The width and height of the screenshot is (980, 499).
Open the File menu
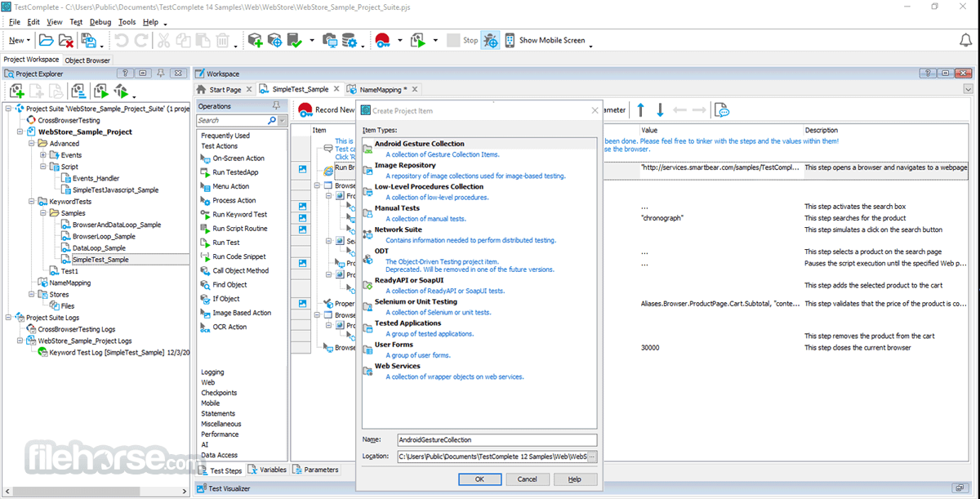tap(15, 22)
